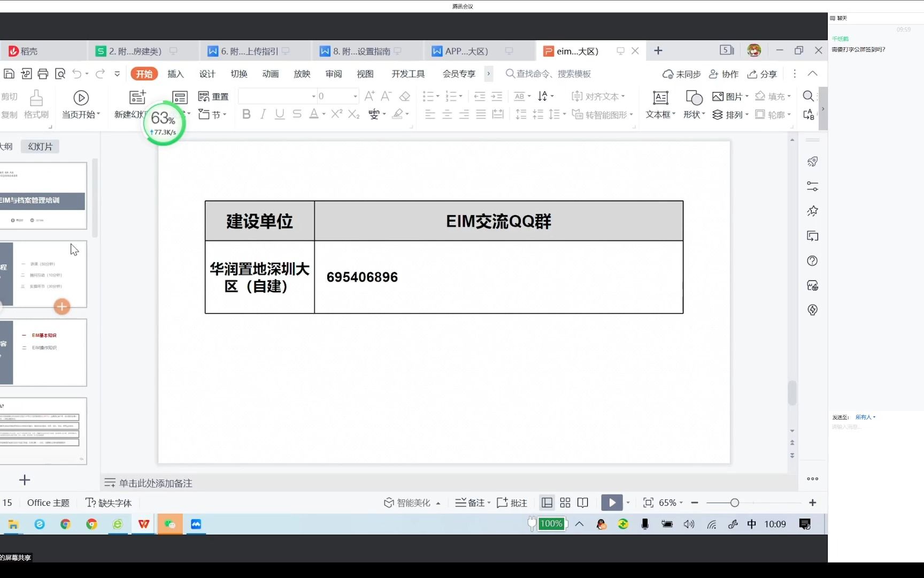Toggle Bold formatting
The width and height of the screenshot is (924, 578).
(x=247, y=114)
